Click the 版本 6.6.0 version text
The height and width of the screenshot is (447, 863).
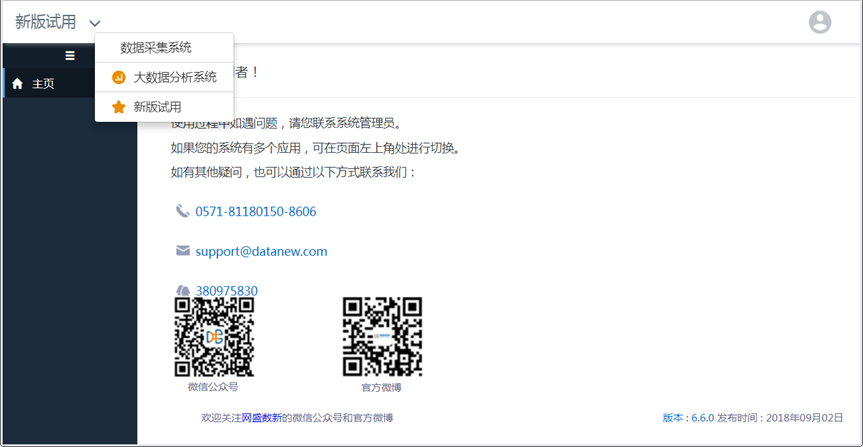coord(688,417)
